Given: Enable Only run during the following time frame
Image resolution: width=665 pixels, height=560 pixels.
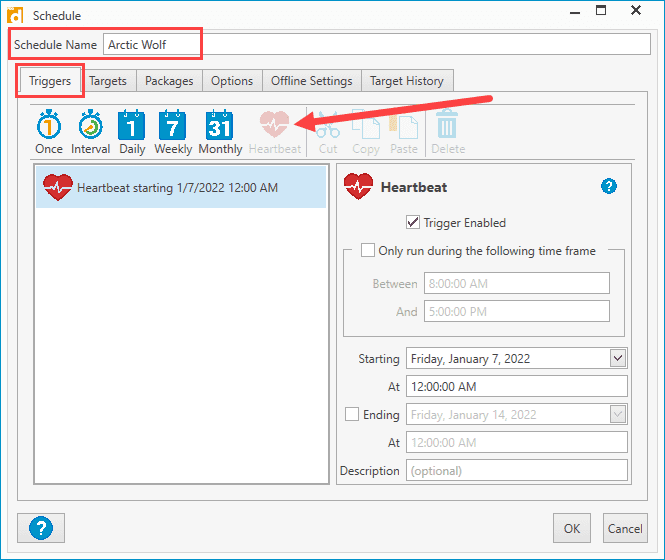Looking at the screenshot, I should click(368, 250).
